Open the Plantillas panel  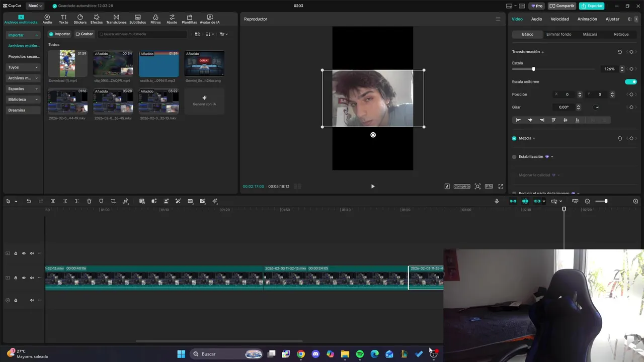click(x=189, y=19)
